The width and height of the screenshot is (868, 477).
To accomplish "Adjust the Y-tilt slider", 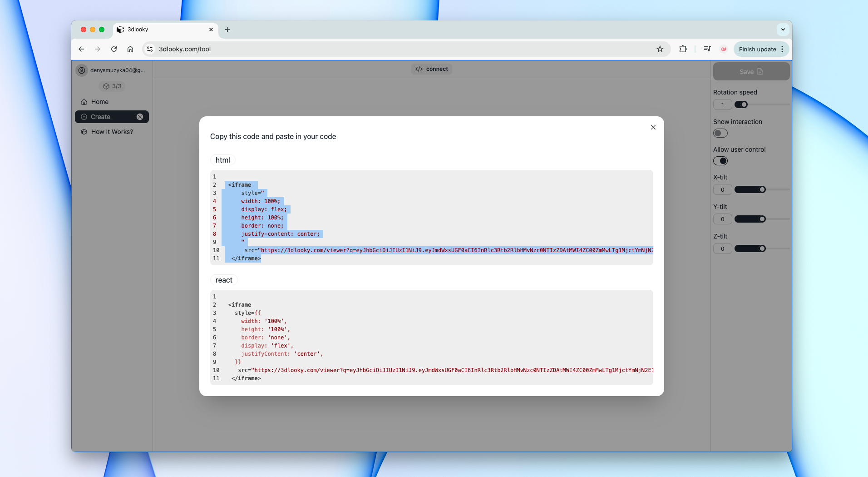I will (762, 219).
